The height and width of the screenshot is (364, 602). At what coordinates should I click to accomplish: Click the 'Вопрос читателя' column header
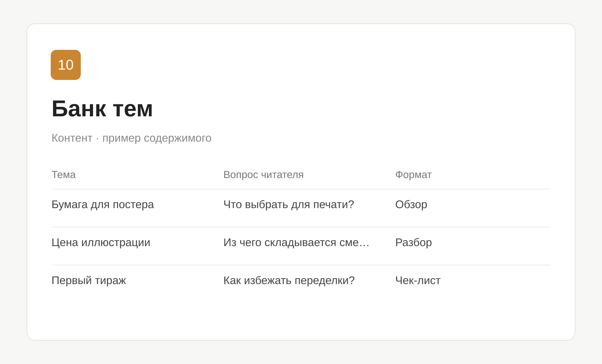263,174
